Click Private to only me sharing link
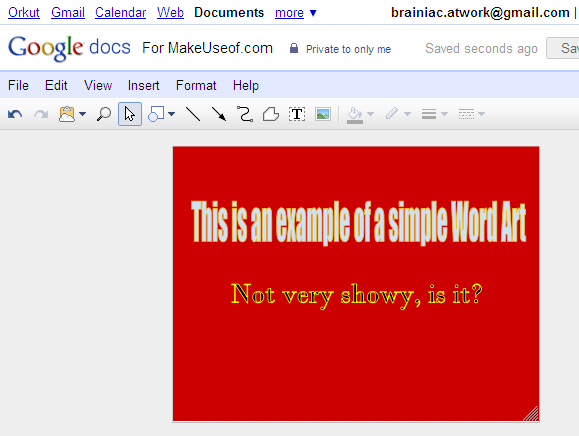This screenshot has width=579, height=436. (x=348, y=49)
